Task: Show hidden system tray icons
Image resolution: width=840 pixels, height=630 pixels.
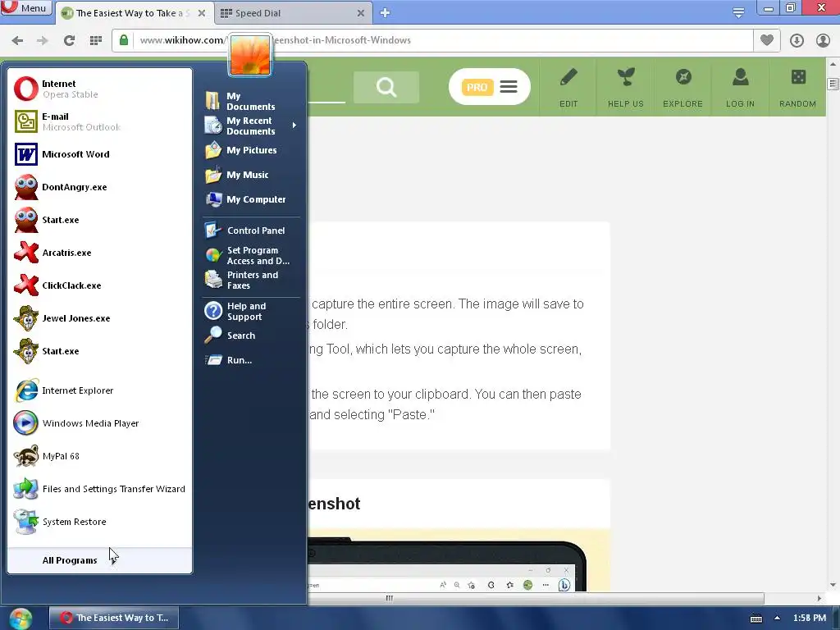Action: click(777, 618)
